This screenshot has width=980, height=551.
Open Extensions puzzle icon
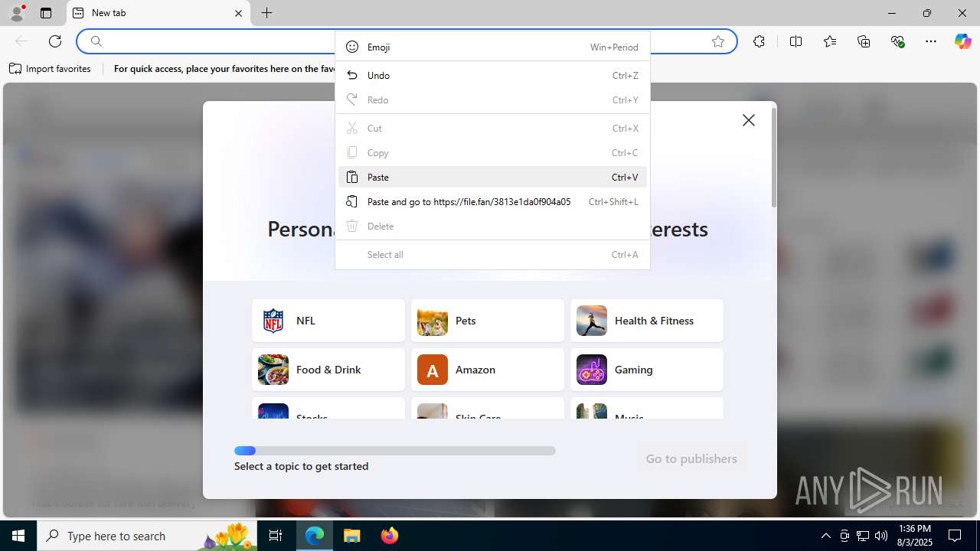coord(759,41)
